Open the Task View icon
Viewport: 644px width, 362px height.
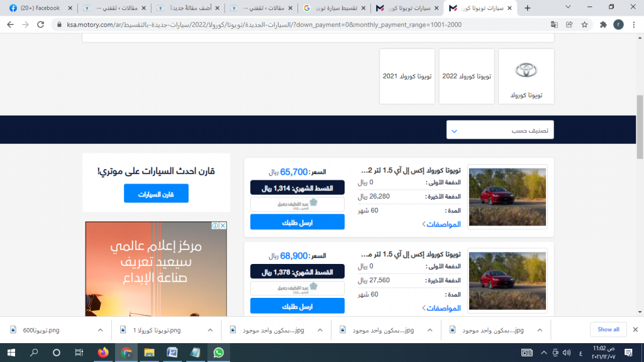[x=79, y=353]
